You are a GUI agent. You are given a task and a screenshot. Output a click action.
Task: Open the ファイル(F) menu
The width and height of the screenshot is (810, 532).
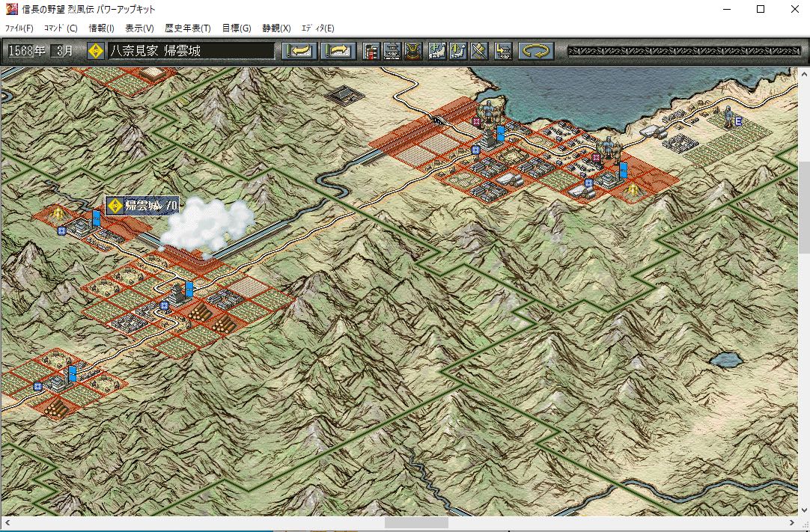click(19, 28)
